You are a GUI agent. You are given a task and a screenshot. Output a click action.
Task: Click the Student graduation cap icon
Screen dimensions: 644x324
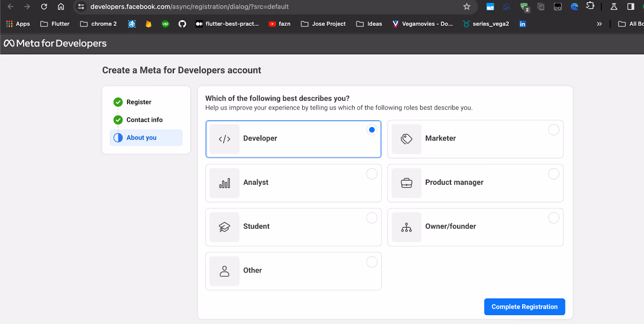[225, 227]
